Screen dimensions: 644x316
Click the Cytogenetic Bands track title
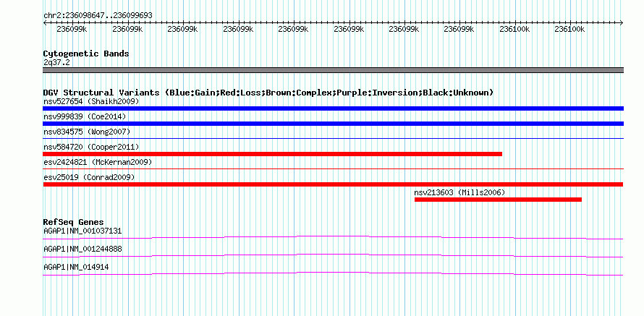(x=86, y=54)
